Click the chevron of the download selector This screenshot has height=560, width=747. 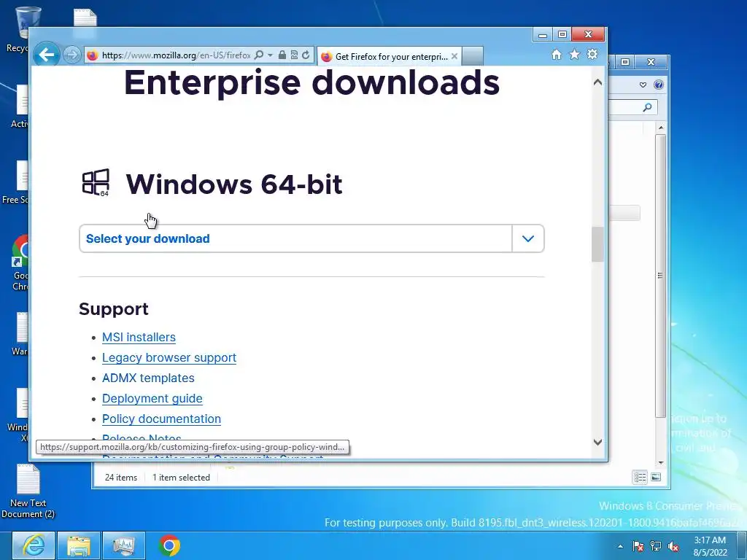click(528, 238)
